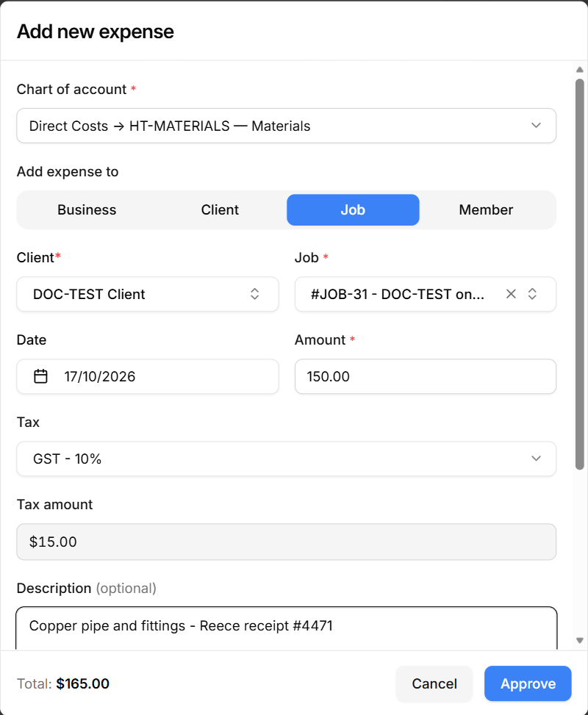Click the 'Add new expense' heading

[96, 32]
